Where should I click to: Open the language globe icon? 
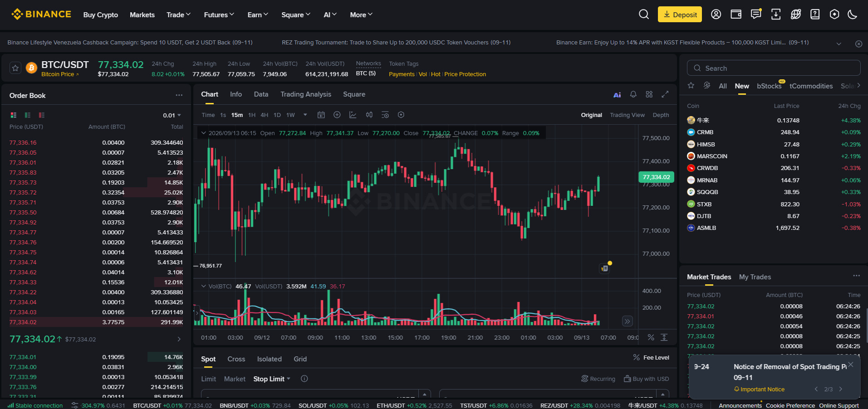point(795,15)
